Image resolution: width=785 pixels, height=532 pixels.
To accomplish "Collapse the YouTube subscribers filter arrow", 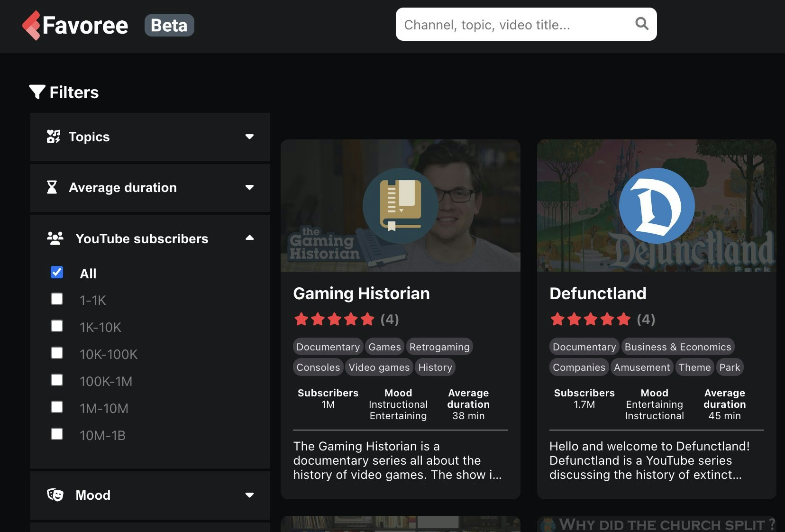I will 249,238.
